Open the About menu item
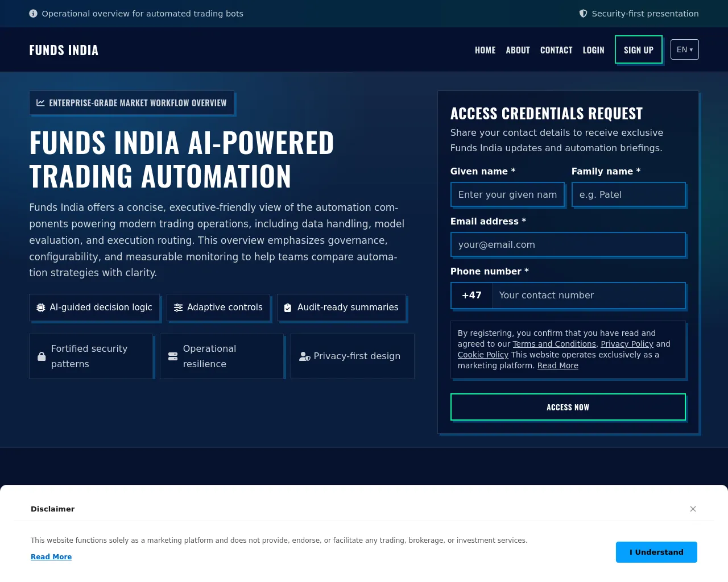 coord(518,50)
